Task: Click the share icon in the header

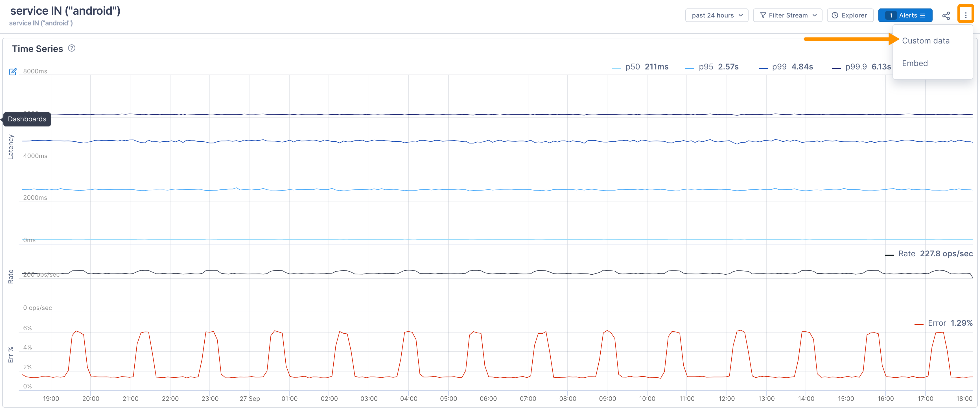Action: coord(946,16)
